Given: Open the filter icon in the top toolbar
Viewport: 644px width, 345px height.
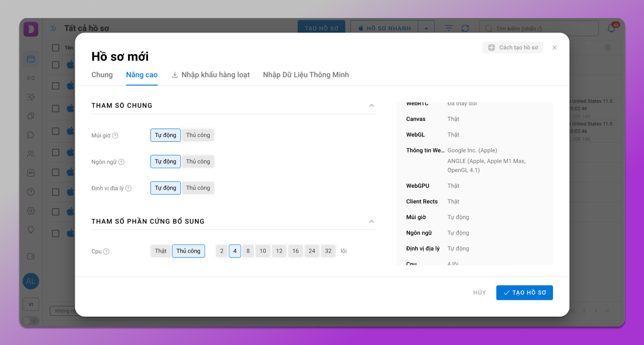Looking at the screenshot, I should coord(449,28).
